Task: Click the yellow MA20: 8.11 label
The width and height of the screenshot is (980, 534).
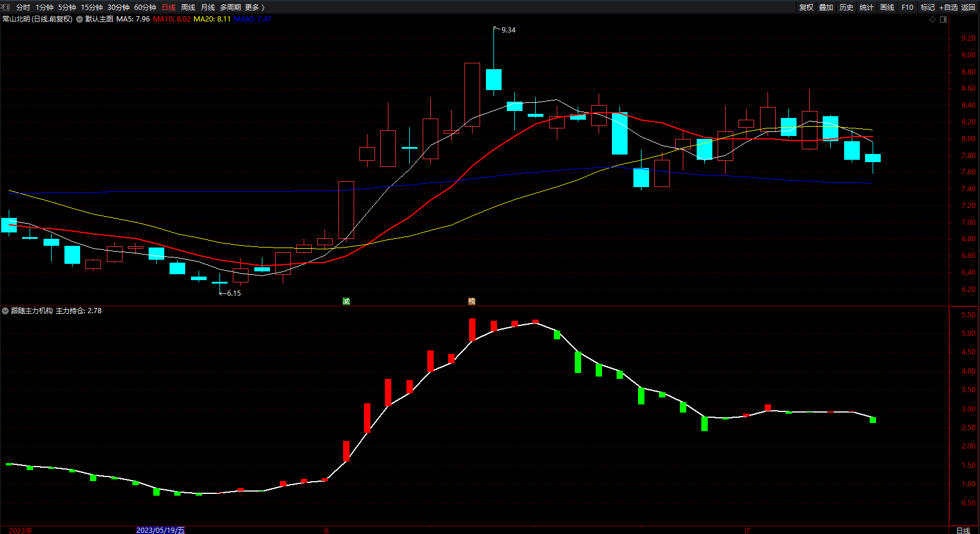Action: (x=212, y=19)
